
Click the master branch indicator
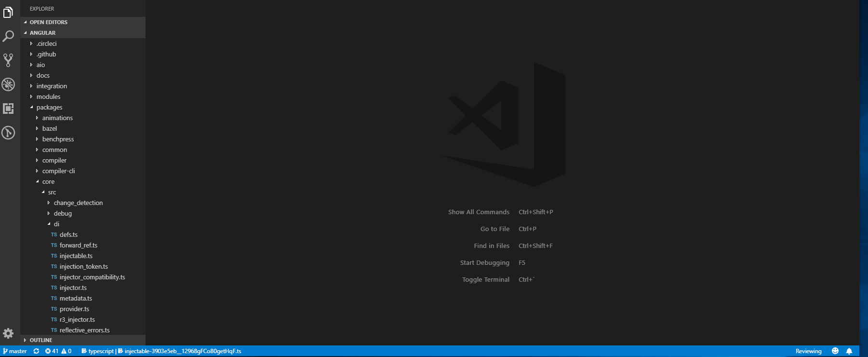[x=15, y=351]
